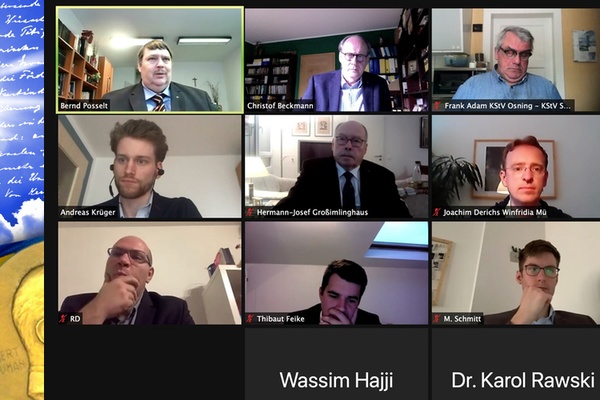
Task: Click muted mic icon beside Thibaut Feike
Action: pyautogui.click(x=251, y=318)
